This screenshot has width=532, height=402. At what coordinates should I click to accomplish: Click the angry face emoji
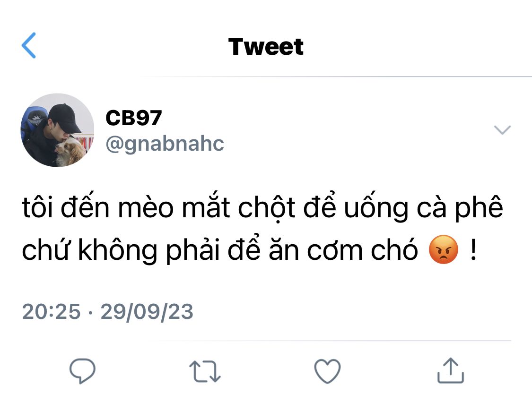click(x=444, y=249)
